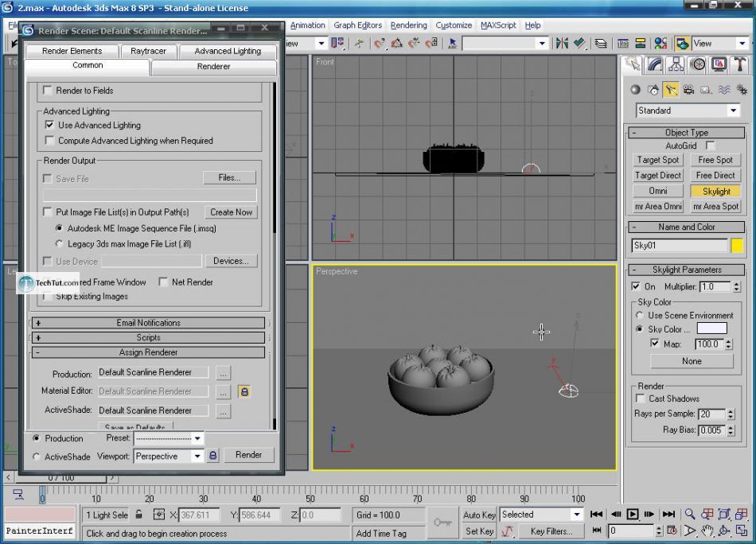Click the Target Spot light button
The image size is (756, 544).
pyautogui.click(x=657, y=160)
